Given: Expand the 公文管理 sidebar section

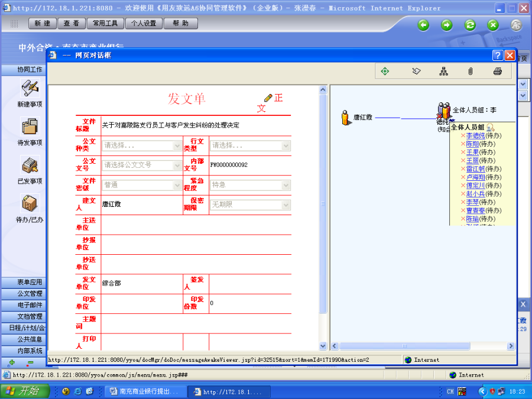Looking at the screenshot, I should 24,293.
